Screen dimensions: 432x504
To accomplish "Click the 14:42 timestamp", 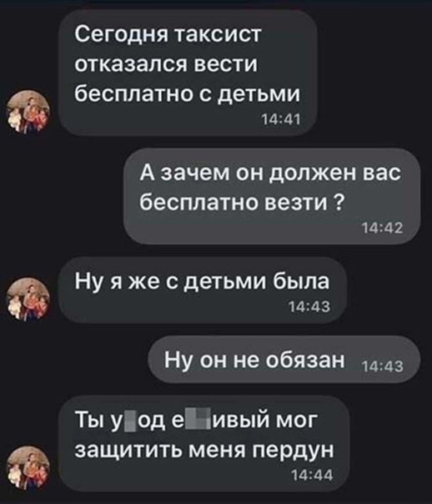I will coord(382,229).
